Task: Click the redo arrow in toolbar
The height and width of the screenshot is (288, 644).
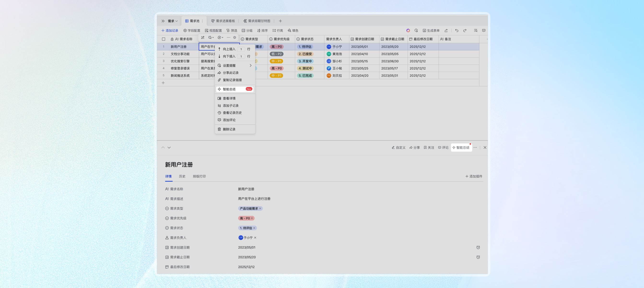Action: coord(465,30)
